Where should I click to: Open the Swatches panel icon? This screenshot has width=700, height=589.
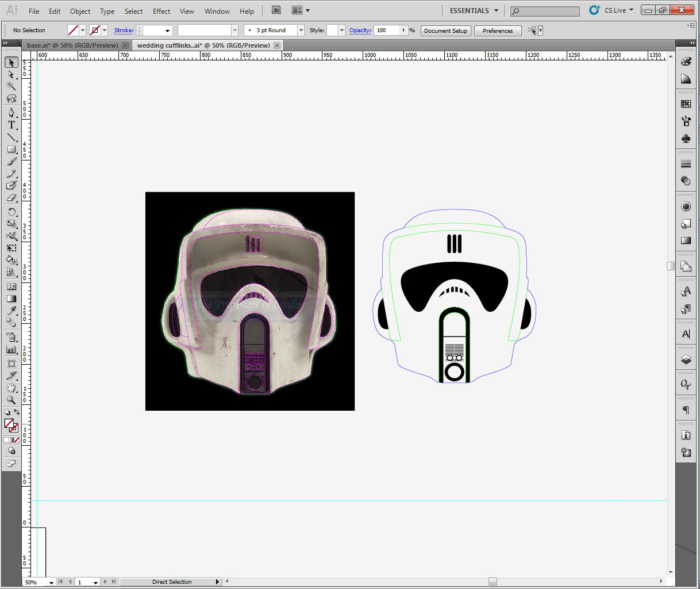click(686, 104)
